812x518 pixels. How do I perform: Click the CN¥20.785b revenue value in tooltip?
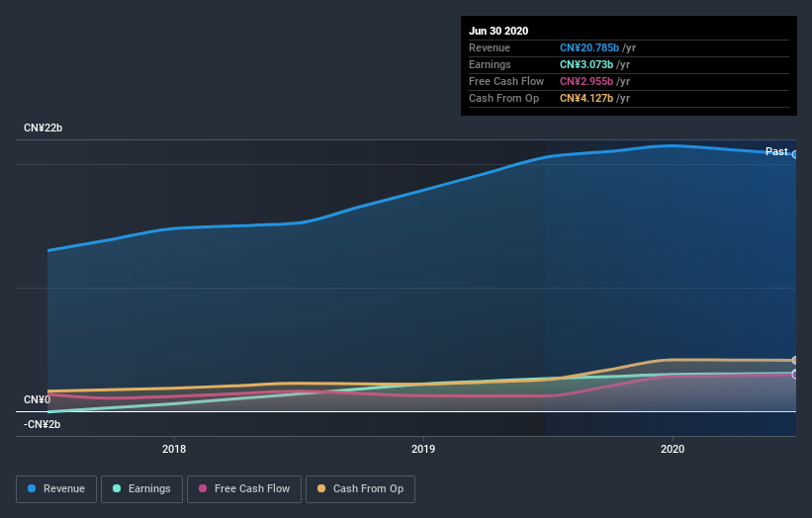[x=588, y=47]
